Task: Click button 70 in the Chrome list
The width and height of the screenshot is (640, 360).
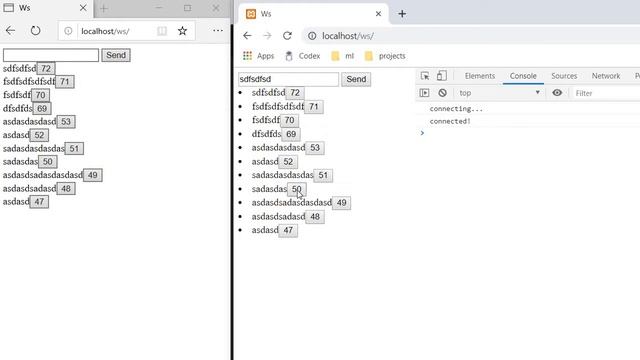Action: point(289,120)
